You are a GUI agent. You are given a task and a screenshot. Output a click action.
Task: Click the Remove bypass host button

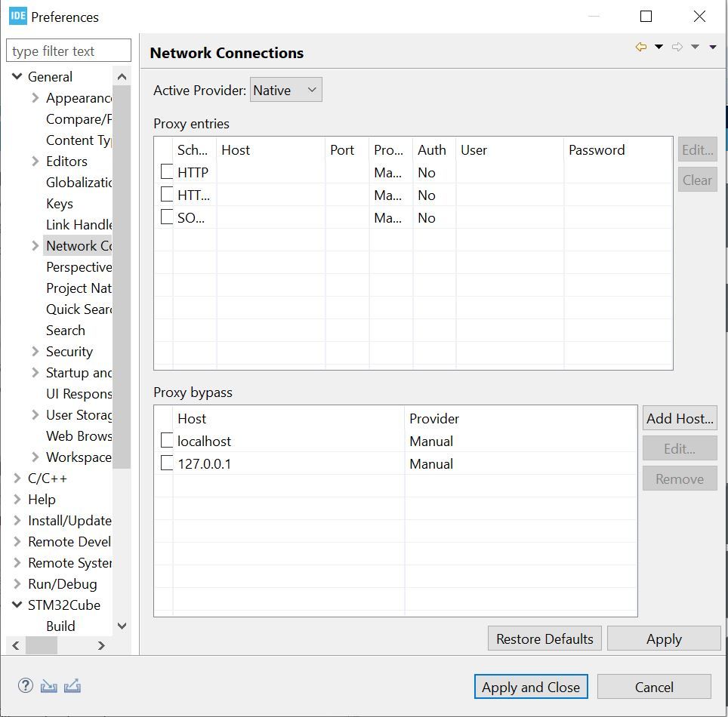(x=680, y=479)
